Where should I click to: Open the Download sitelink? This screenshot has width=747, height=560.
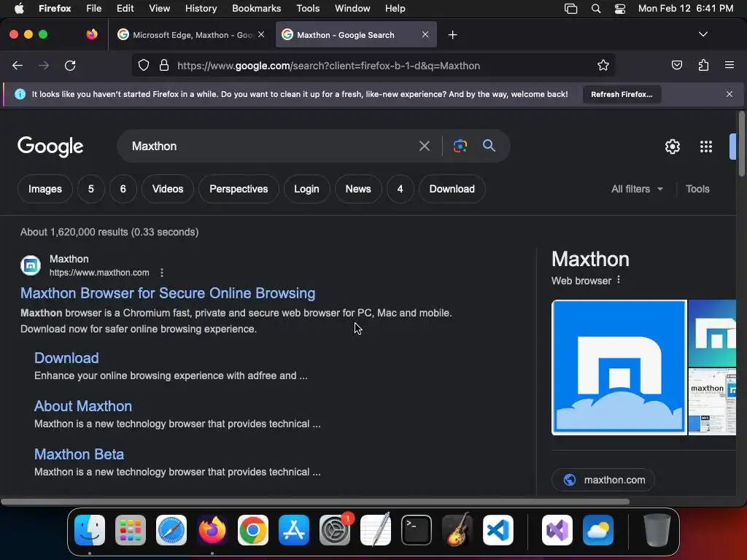[x=66, y=357]
